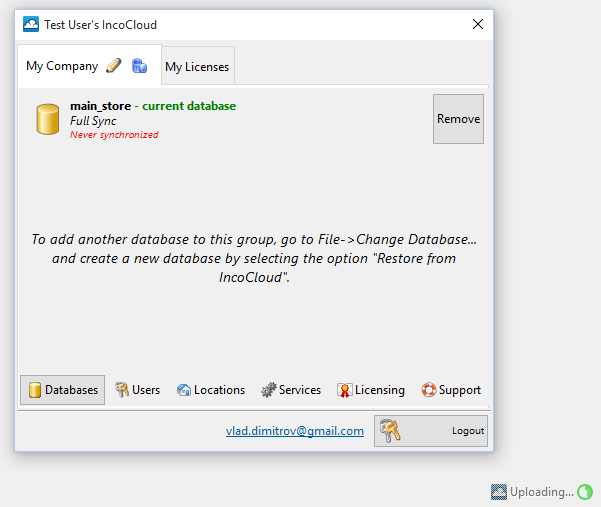Image resolution: width=601 pixels, height=507 pixels.
Task: Go to the Locations section
Action: coord(211,390)
